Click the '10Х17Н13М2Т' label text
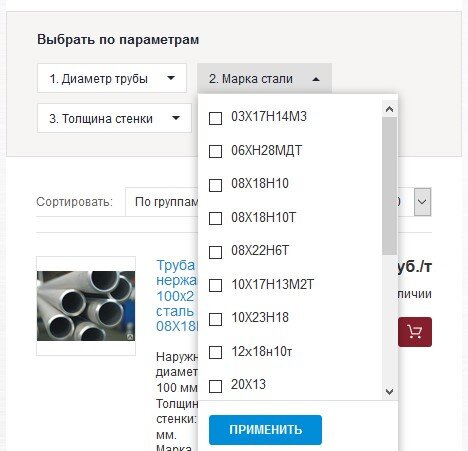This screenshot has height=451, width=468. tap(272, 284)
